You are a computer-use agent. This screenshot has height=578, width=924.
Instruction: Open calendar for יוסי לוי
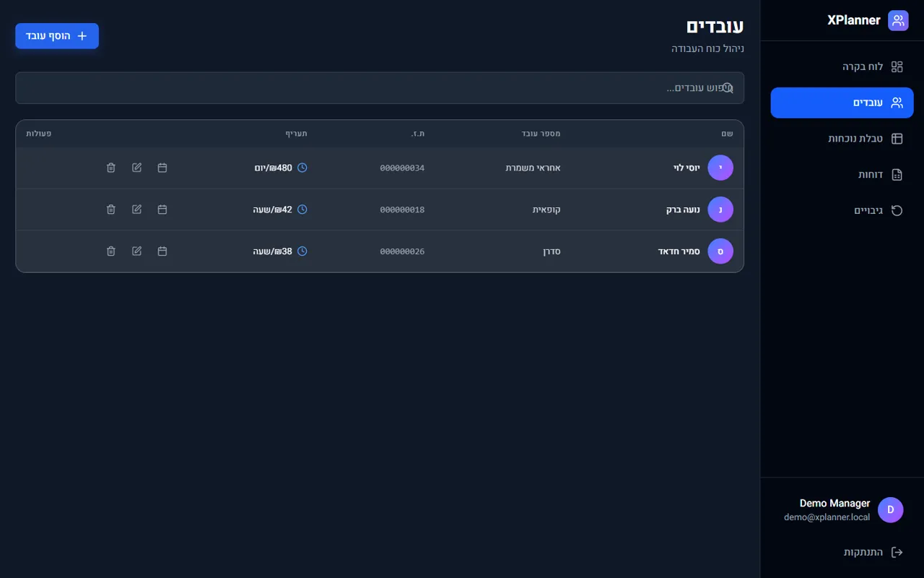(x=162, y=168)
